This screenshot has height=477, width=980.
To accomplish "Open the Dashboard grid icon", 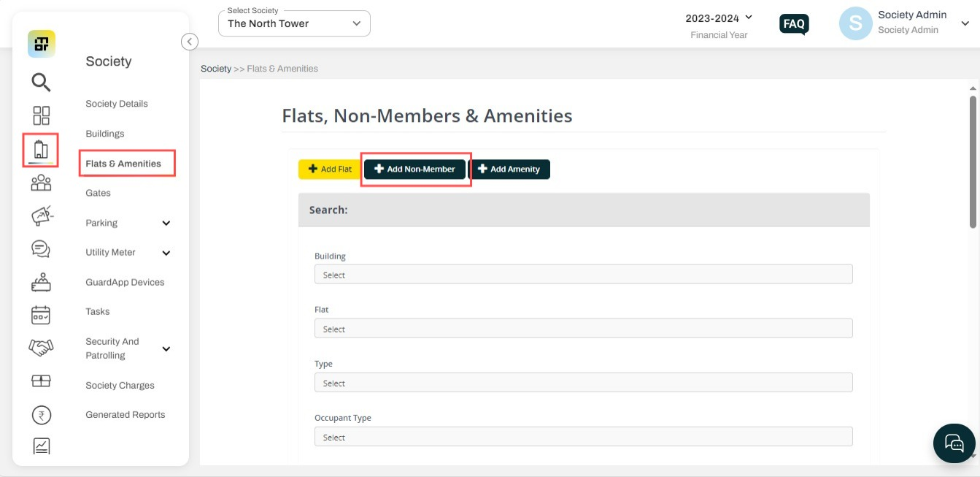I will pos(41,115).
